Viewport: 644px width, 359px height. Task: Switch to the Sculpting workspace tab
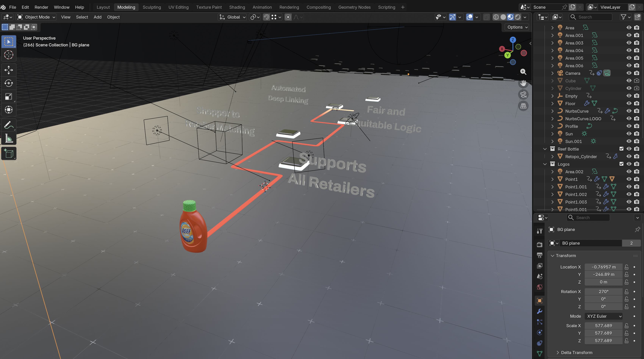[x=152, y=7]
